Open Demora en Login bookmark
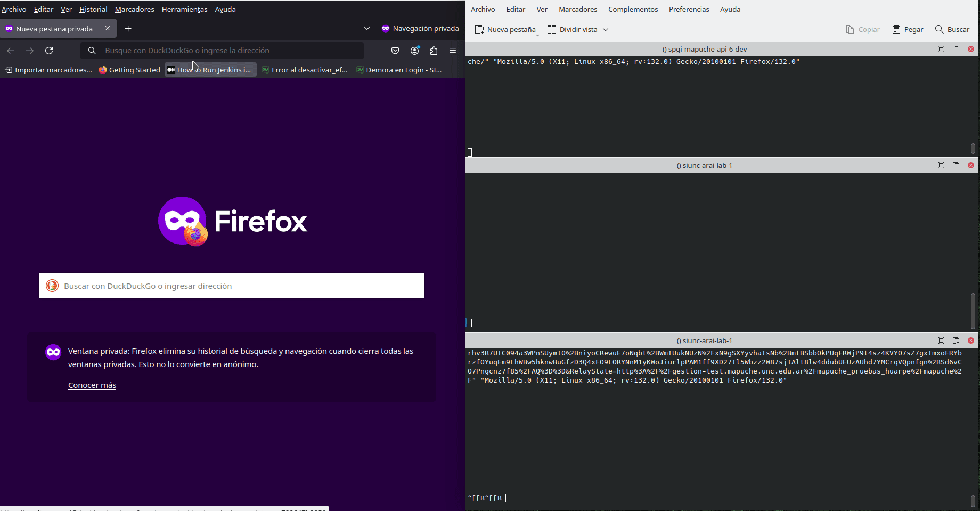980x511 pixels. click(399, 70)
